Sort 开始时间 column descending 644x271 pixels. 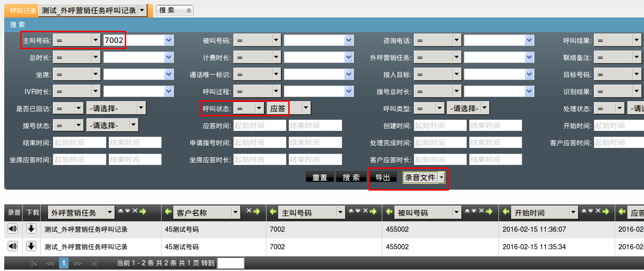coord(592,211)
